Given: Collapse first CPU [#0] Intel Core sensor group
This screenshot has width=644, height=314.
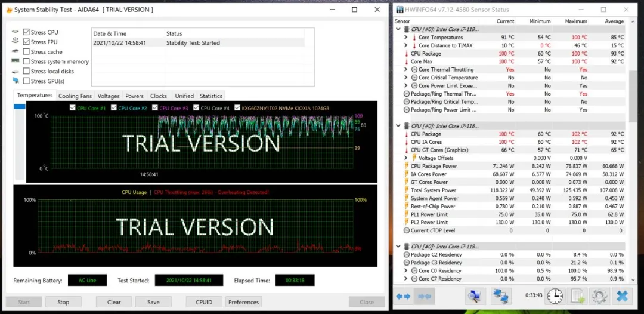Looking at the screenshot, I should (x=398, y=29).
